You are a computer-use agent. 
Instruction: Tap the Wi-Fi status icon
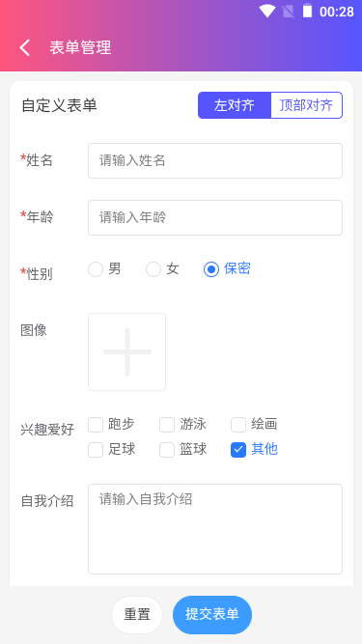(266, 11)
